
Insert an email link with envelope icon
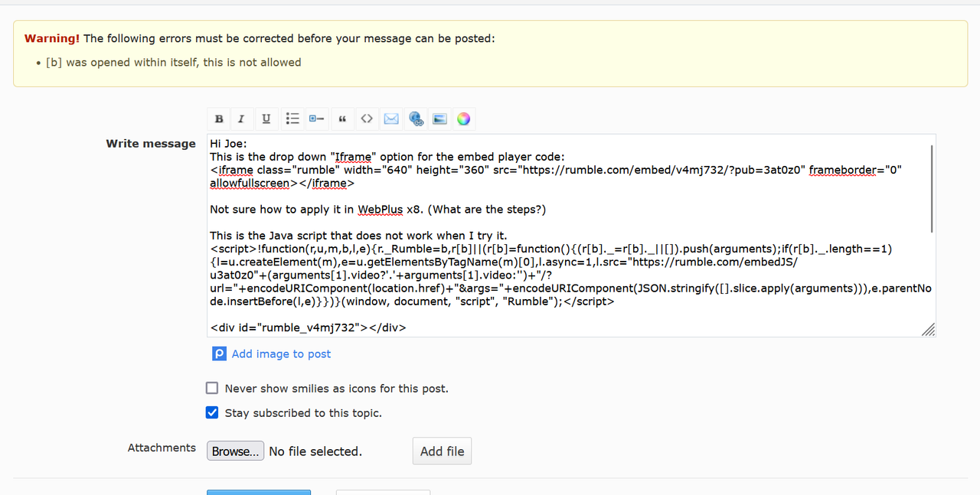click(x=391, y=119)
